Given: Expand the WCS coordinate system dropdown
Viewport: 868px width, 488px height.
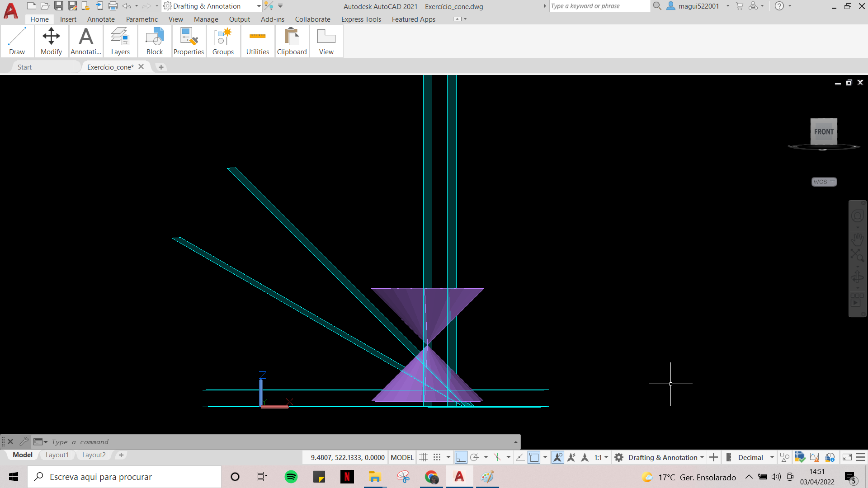Looking at the screenshot, I should (824, 182).
